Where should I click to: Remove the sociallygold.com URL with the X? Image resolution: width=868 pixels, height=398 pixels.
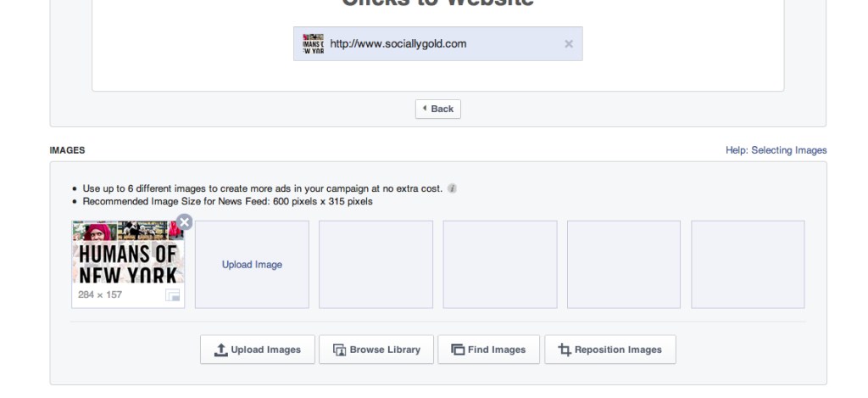pyautogui.click(x=569, y=44)
